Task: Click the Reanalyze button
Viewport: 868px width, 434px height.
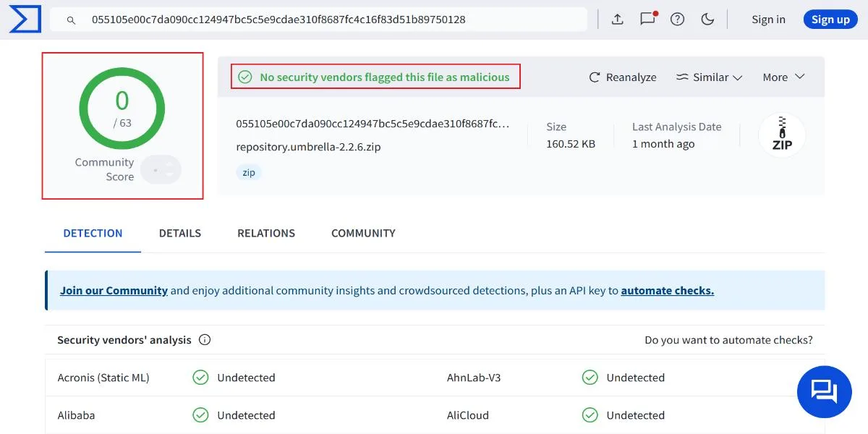Action: (623, 77)
